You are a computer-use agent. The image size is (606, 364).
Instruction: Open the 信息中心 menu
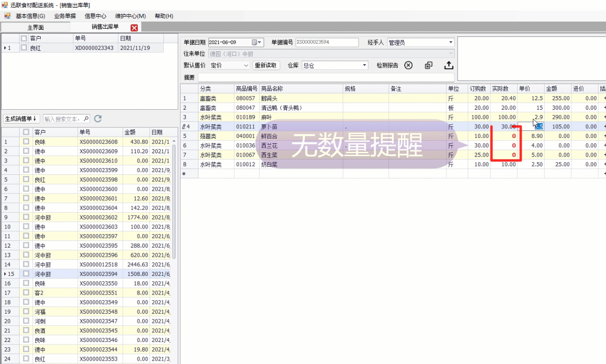(95, 16)
